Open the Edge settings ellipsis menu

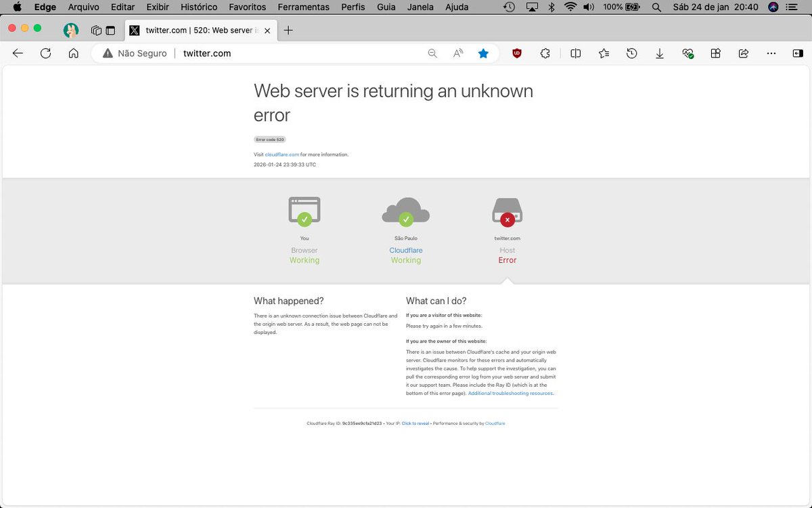coord(771,54)
